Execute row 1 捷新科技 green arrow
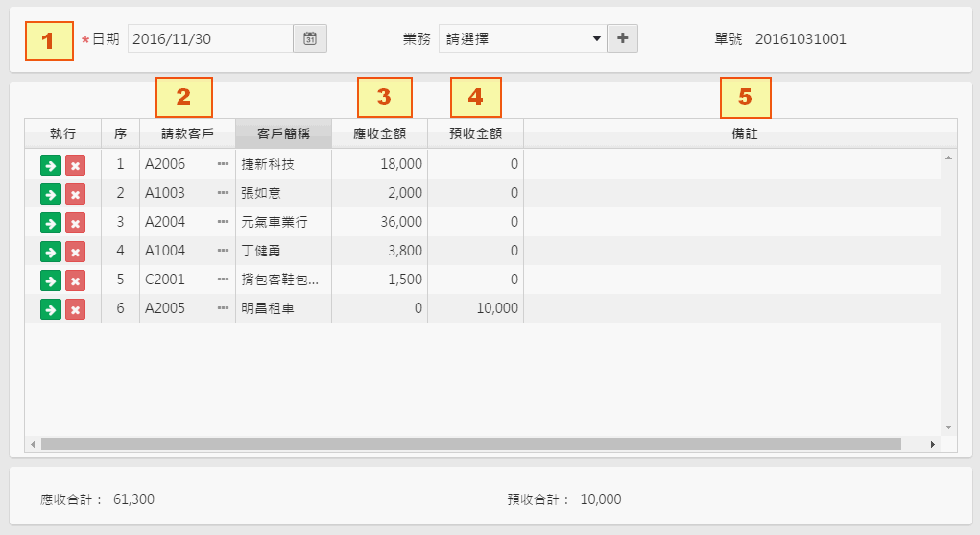980x535 pixels. pos(51,165)
